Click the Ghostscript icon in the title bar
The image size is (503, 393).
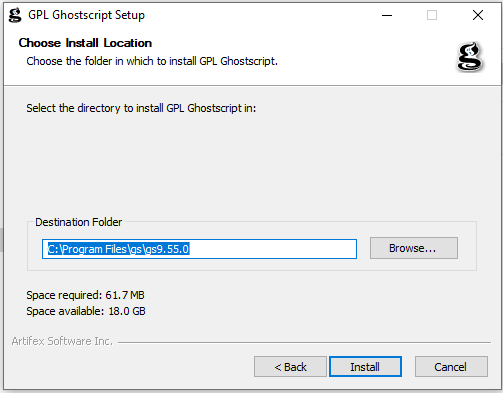click(x=15, y=15)
